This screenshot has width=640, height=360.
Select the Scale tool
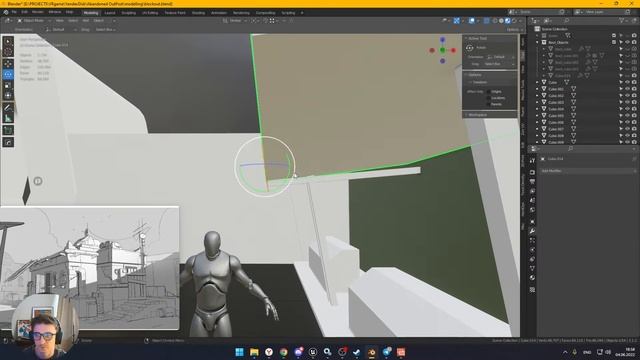click(8, 85)
